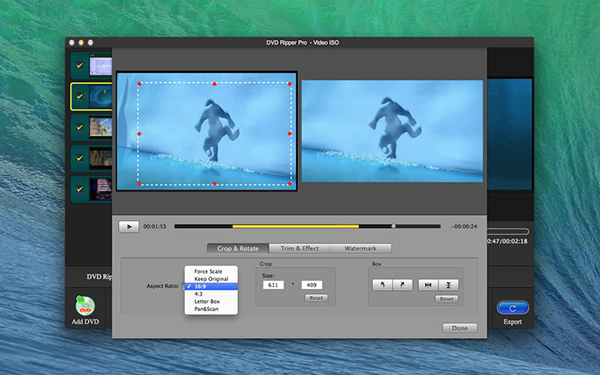Click the Add DVD icon
The width and height of the screenshot is (600, 375).
pos(85,305)
